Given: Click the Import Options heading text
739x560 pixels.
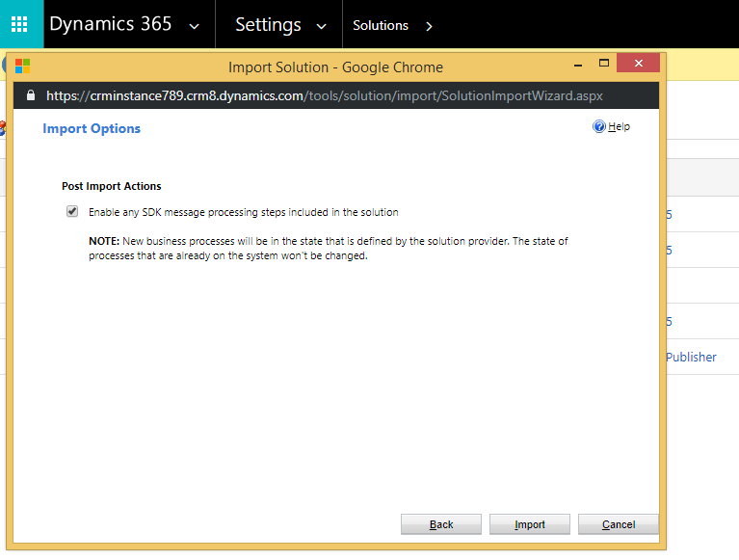Looking at the screenshot, I should click(92, 129).
